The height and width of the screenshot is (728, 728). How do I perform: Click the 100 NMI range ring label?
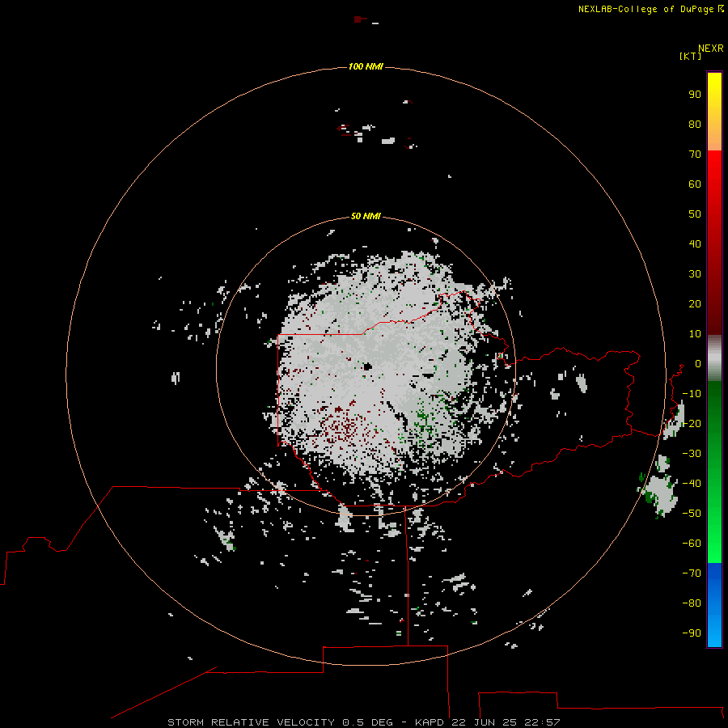pyautogui.click(x=366, y=67)
